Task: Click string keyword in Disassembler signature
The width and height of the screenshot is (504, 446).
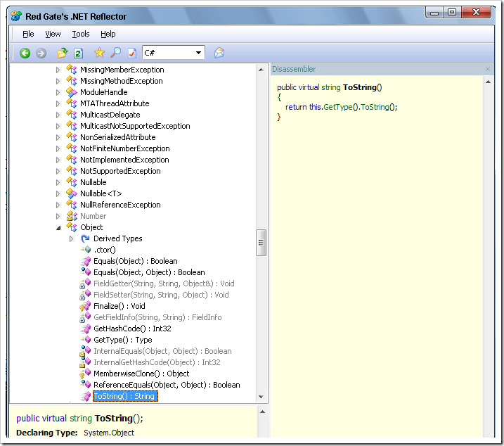Action: click(331, 87)
